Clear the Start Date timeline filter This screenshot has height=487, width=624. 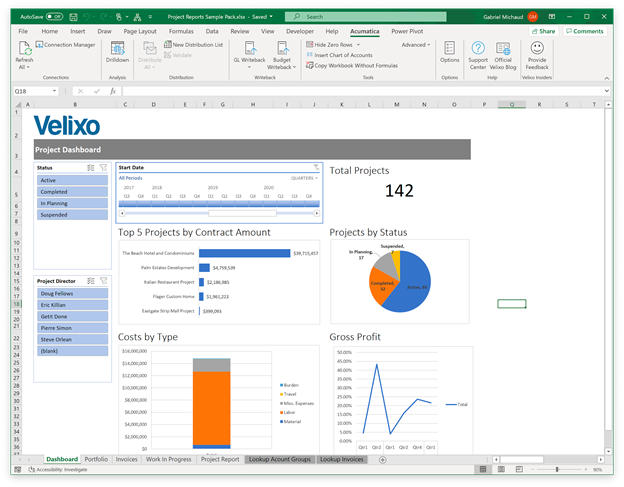tap(316, 167)
